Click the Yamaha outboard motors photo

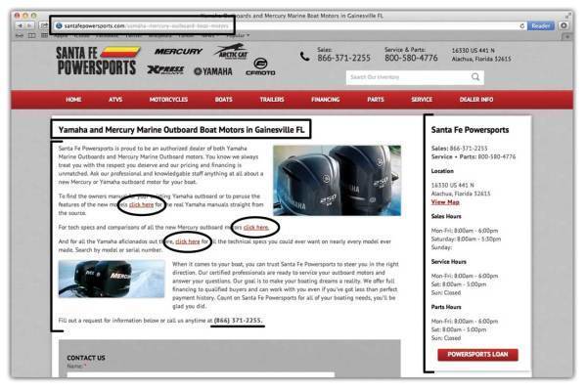click(337, 181)
